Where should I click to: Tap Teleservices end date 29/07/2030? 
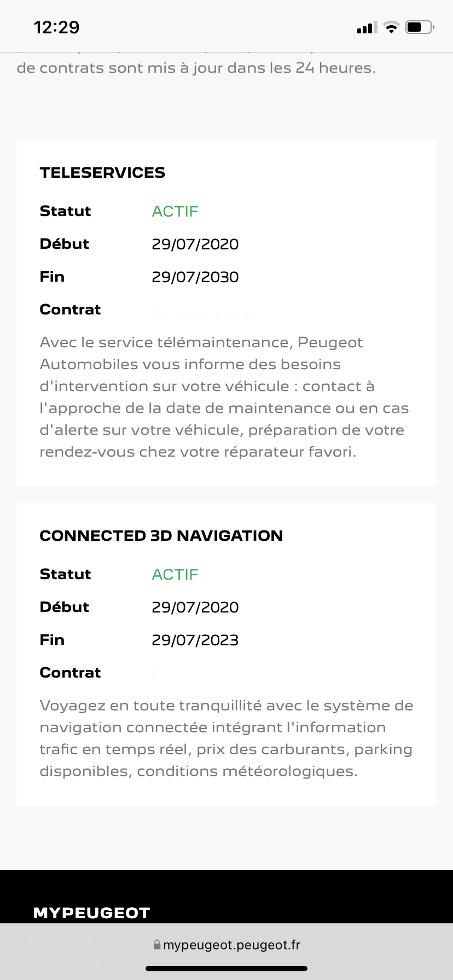(195, 277)
